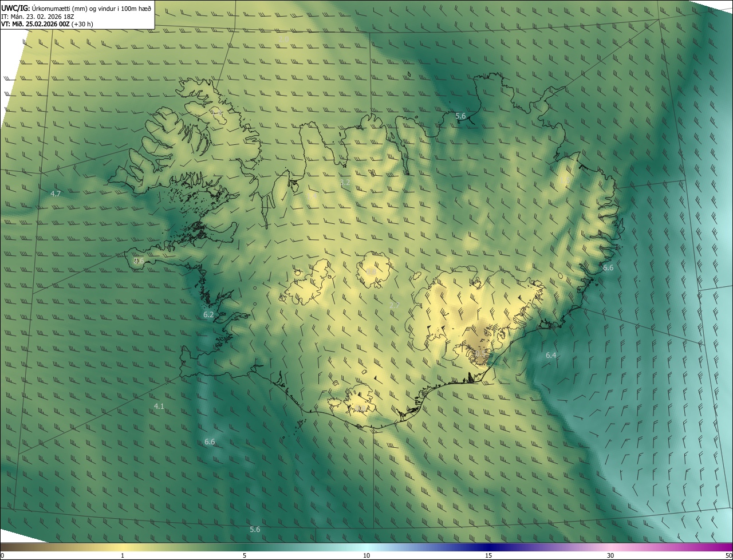
Task: Click the color scale tick label '15'
Action: 488,555
